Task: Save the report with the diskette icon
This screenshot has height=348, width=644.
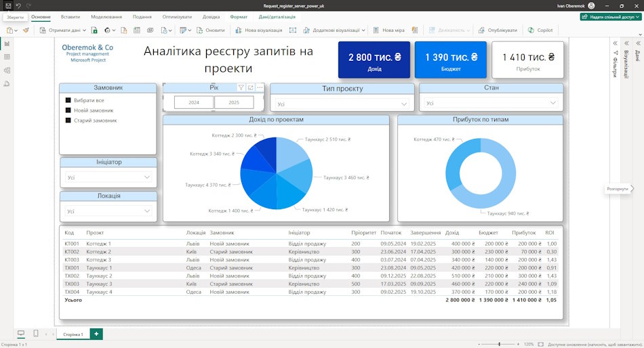Action: click(x=8, y=5)
